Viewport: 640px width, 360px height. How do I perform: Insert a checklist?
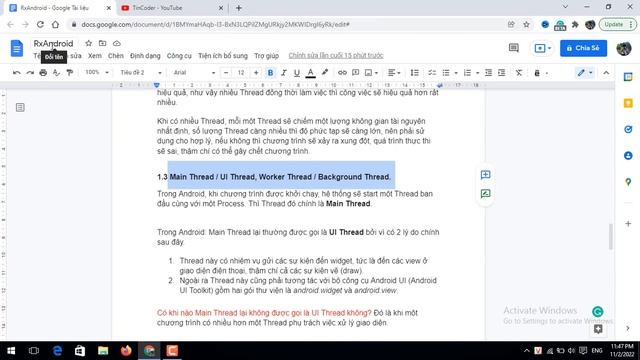[432, 73]
